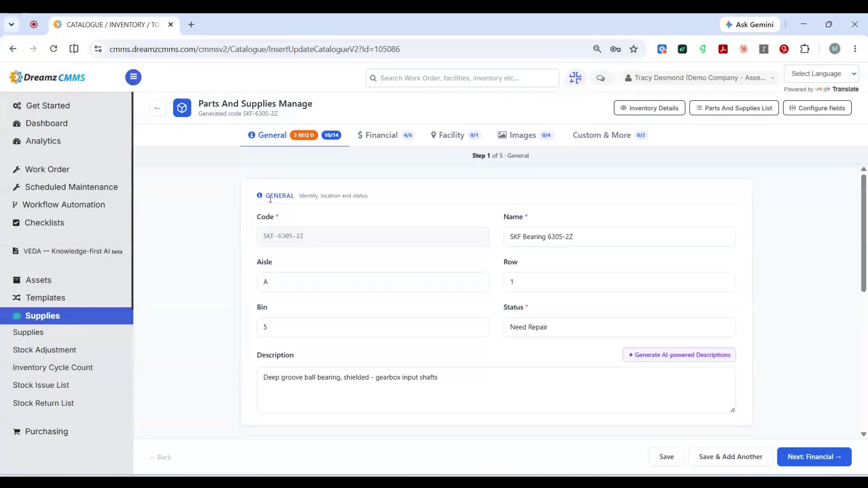Screen dimensions: 868x488
Task: Switch to the Financial tab
Action: pos(386,135)
